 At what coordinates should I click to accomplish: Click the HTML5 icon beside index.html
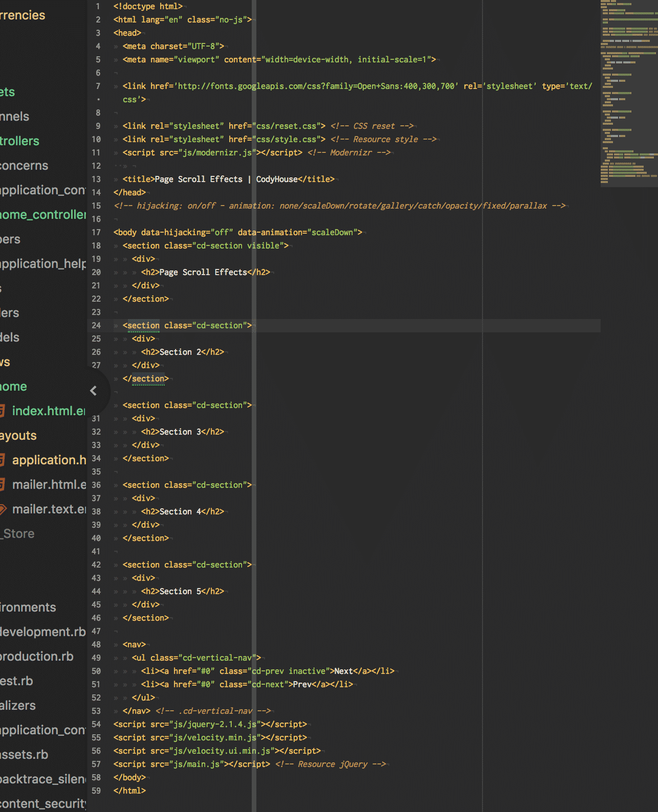pyautogui.click(x=2, y=411)
